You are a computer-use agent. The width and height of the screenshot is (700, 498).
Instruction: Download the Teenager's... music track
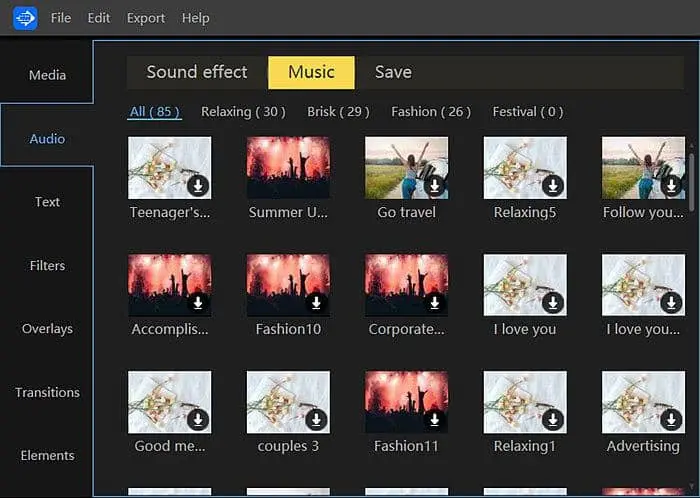click(x=198, y=186)
